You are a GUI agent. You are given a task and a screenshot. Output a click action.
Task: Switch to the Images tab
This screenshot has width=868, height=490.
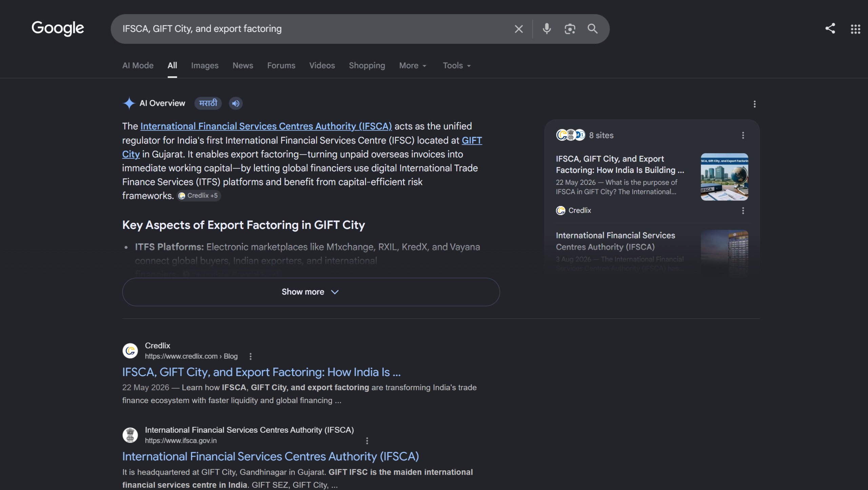pyautogui.click(x=205, y=65)
